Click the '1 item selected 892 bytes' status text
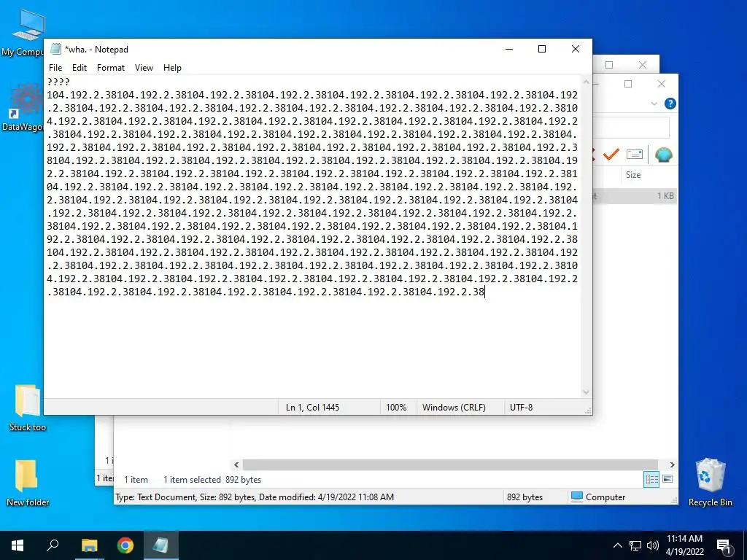 pos(212,480)
